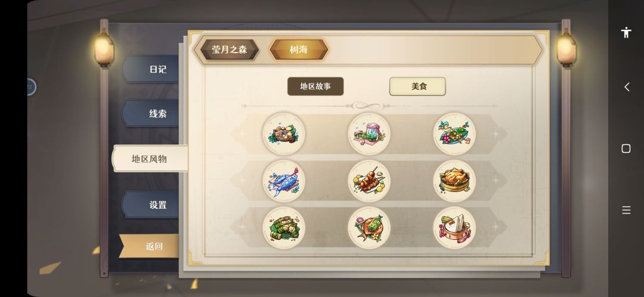Select the fish-shaped plate dish icon
The height and width of the screenshot is (297, 644).
369,228
